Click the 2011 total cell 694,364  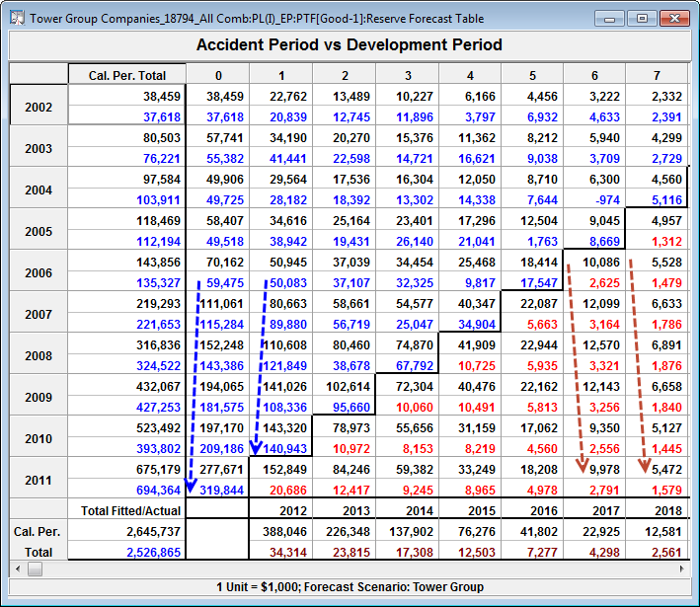[x=126, y=490]
